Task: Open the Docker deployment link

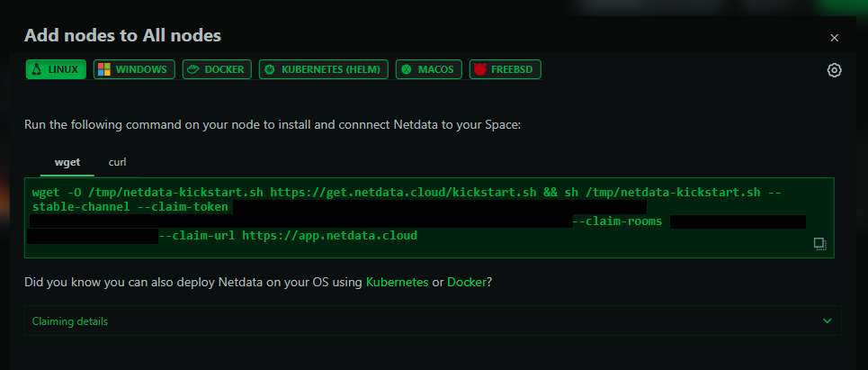Action: [467, 282]
